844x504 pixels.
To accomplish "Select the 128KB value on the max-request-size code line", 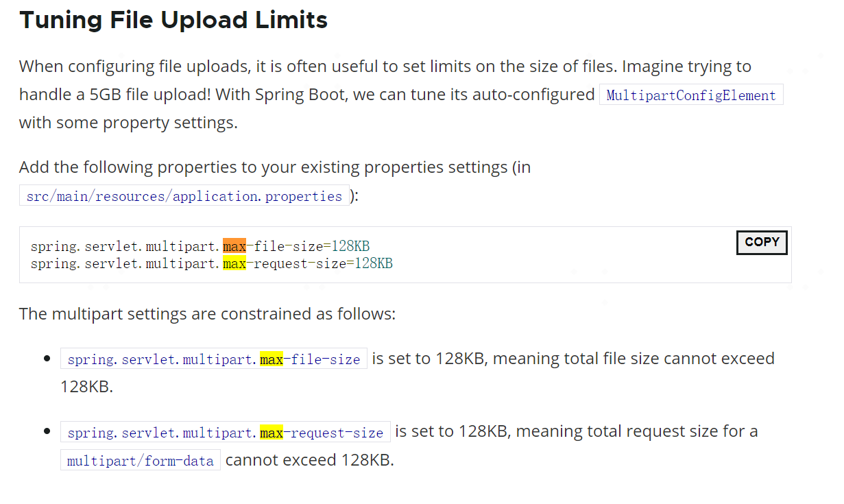I will click(x=373, y=263).
